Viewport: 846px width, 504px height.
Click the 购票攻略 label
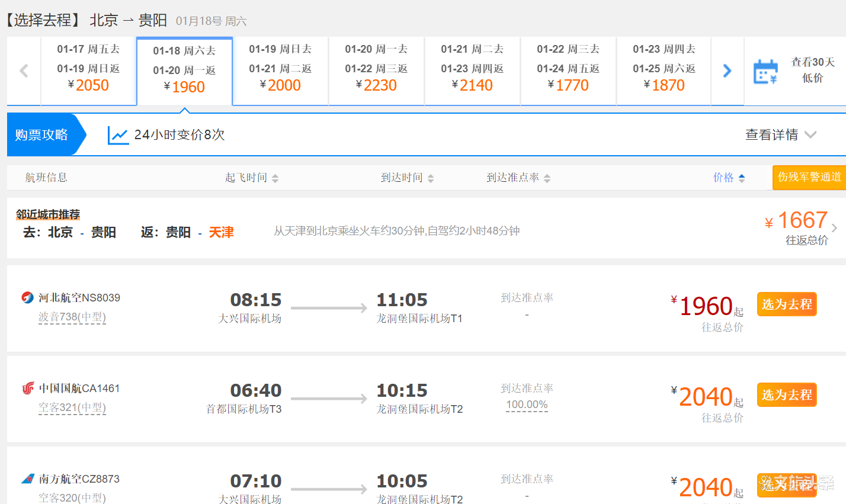(x=41, y=135)
